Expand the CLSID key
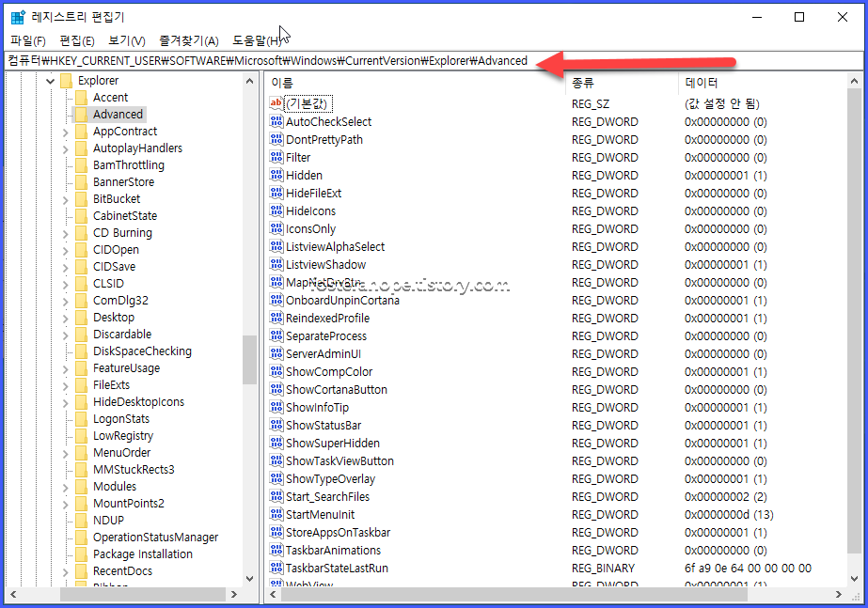 (x=65, y=285)
